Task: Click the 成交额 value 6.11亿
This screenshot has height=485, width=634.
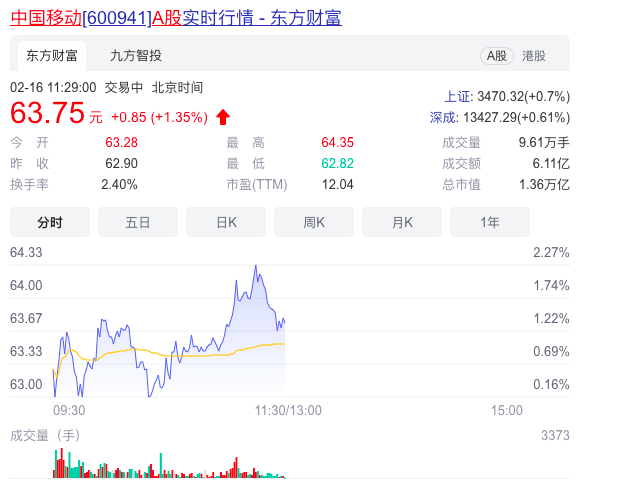Action: [551, 163]
